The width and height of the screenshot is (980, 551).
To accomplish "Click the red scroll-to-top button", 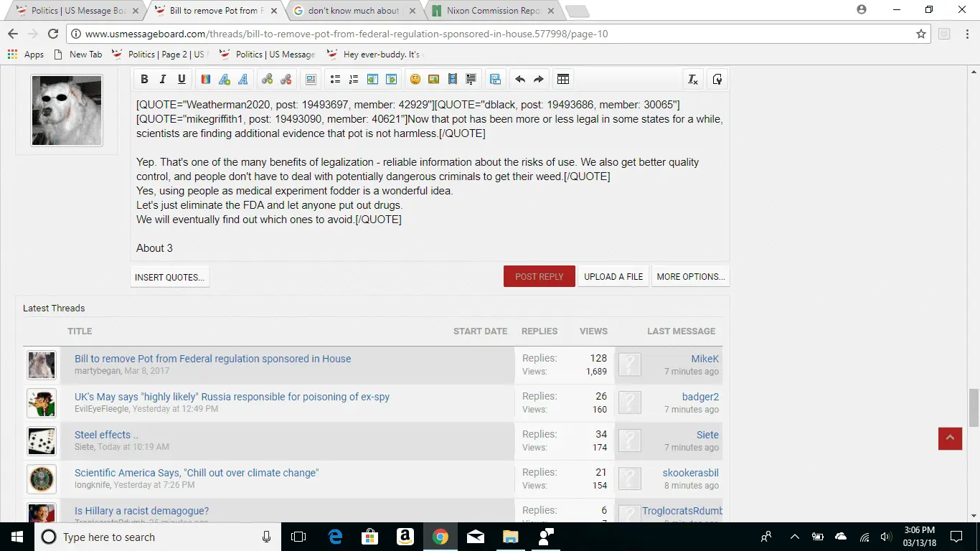I will click(950, 438).
